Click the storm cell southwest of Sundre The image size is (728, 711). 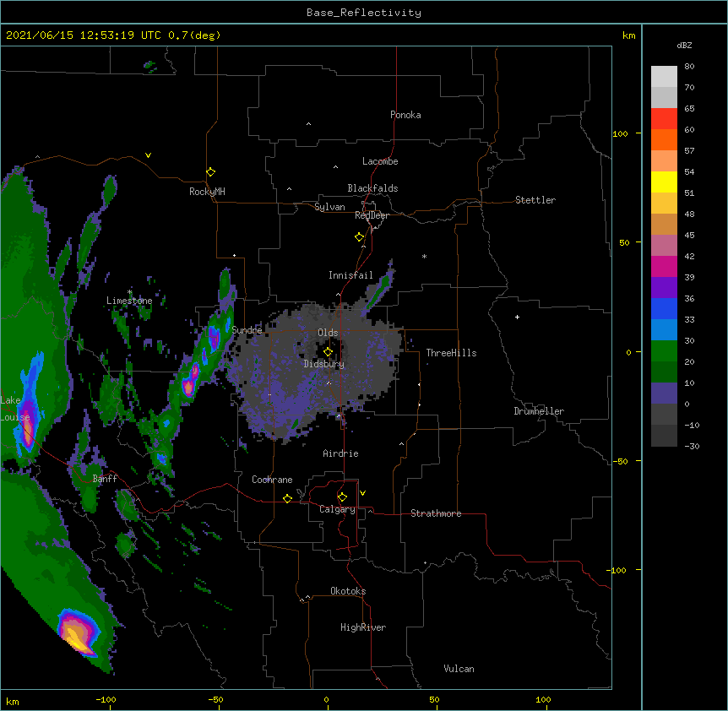[188, 386]
